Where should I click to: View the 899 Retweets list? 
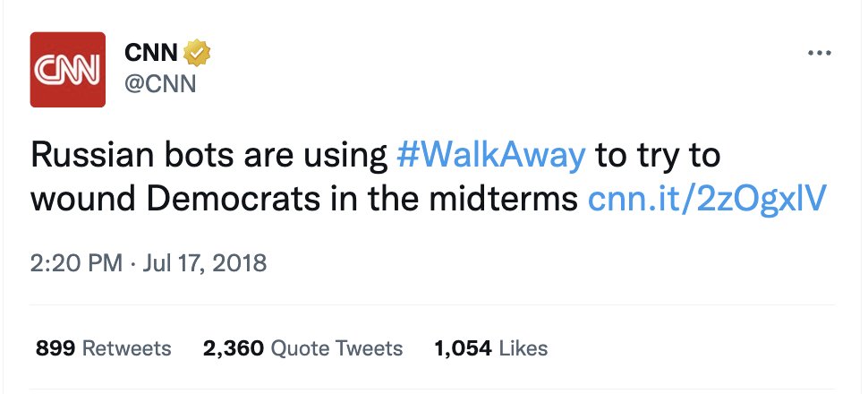(103, 348)
